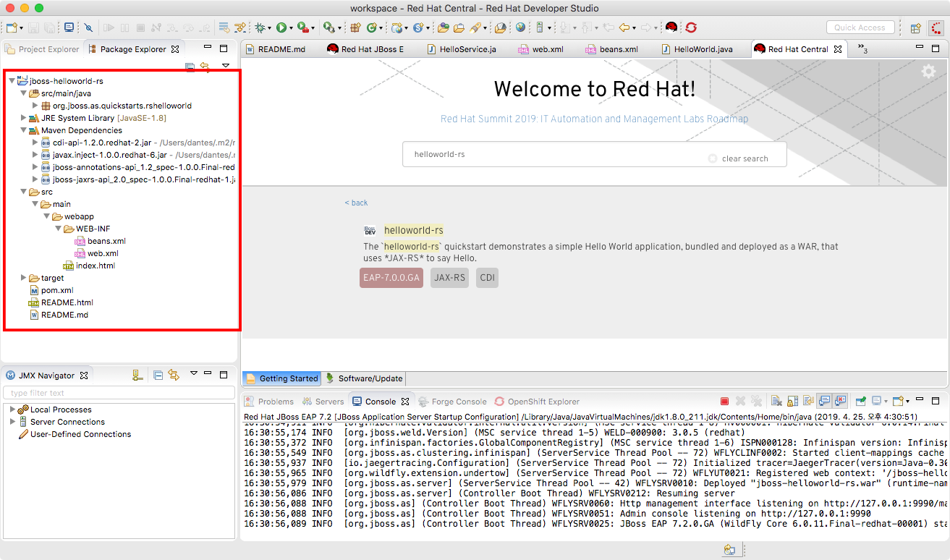Click the Pin Console icon
The height and width of the screenshot is (560, 950).
click(861, 401)
